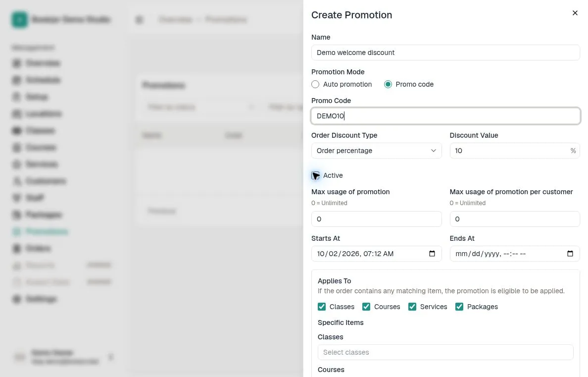This screenshot has width=588, height=377.
Task: Click the Max usage of promotion field
Action: pos(376,219)
